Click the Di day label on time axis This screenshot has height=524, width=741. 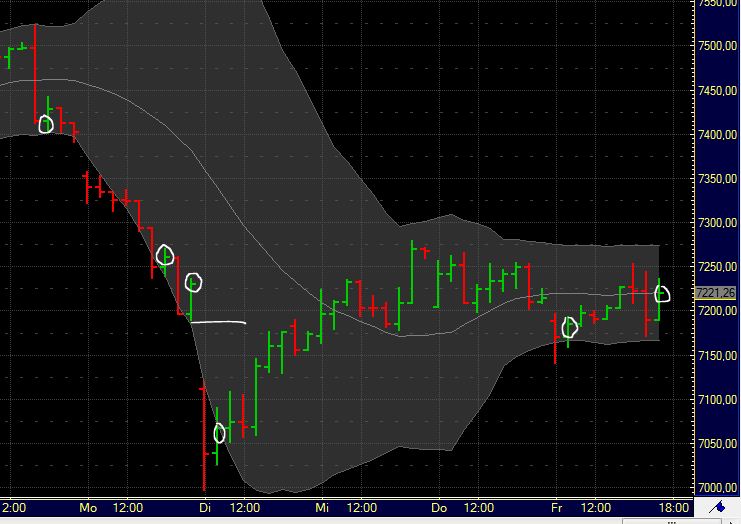click(205, 508)
